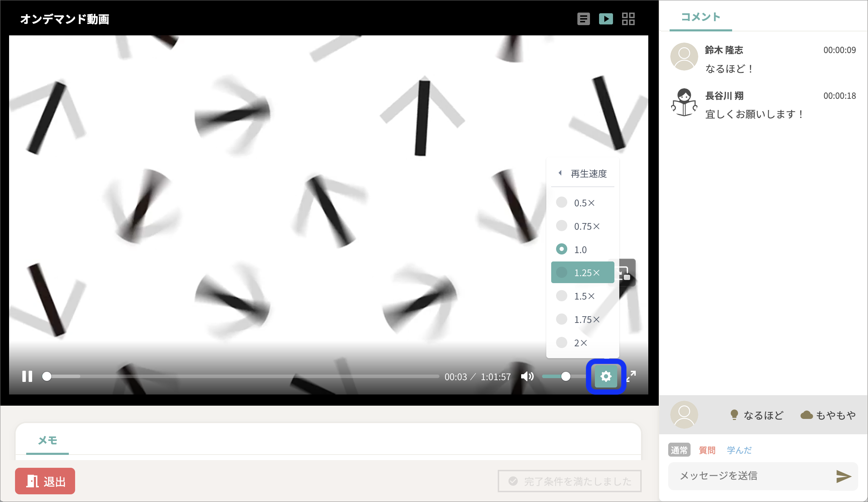
Task: Switch to the document list view icon
Action: point(583,19)
